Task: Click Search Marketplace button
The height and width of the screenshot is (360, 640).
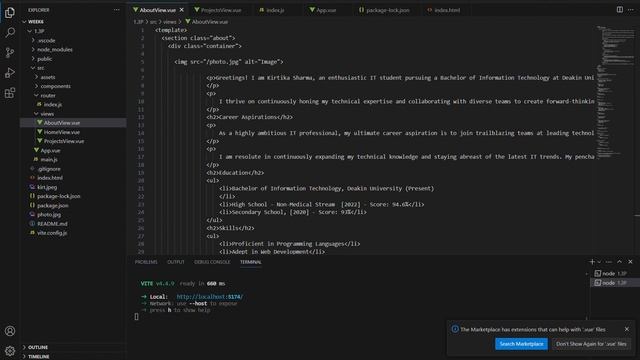Action: tap(521, 344)
